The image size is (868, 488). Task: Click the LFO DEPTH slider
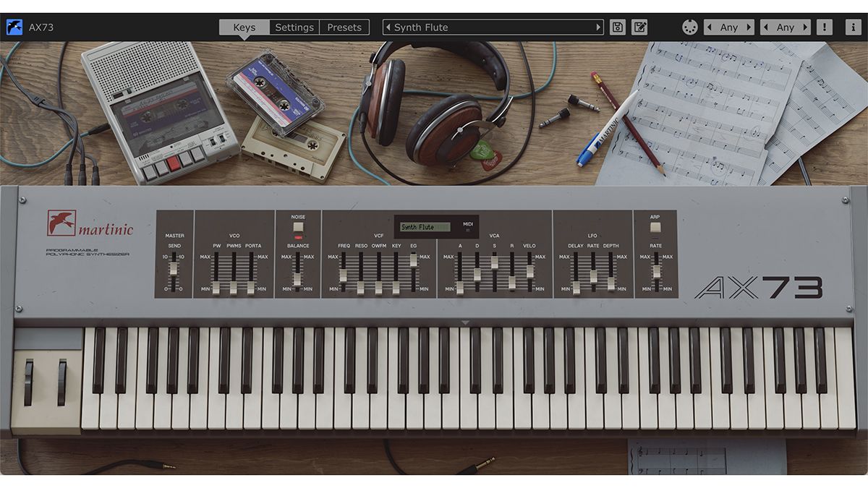click(x=611, y=272)
